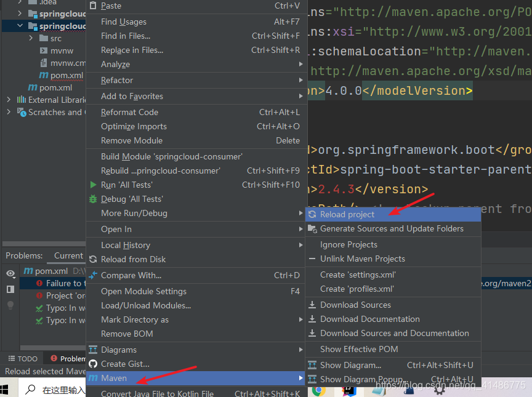Click the mvnw script file icon
Screen dimensions: 532x397
pos(44,50)
